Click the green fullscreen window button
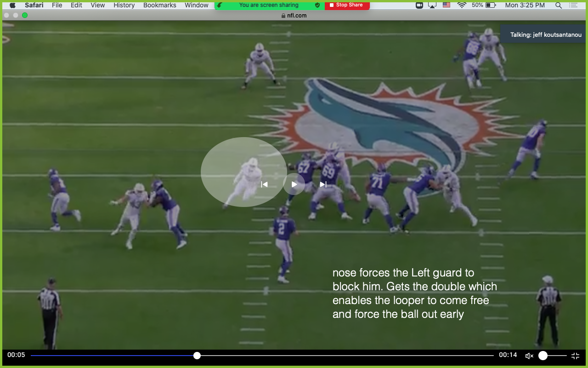588x368 pixels. 25,15
